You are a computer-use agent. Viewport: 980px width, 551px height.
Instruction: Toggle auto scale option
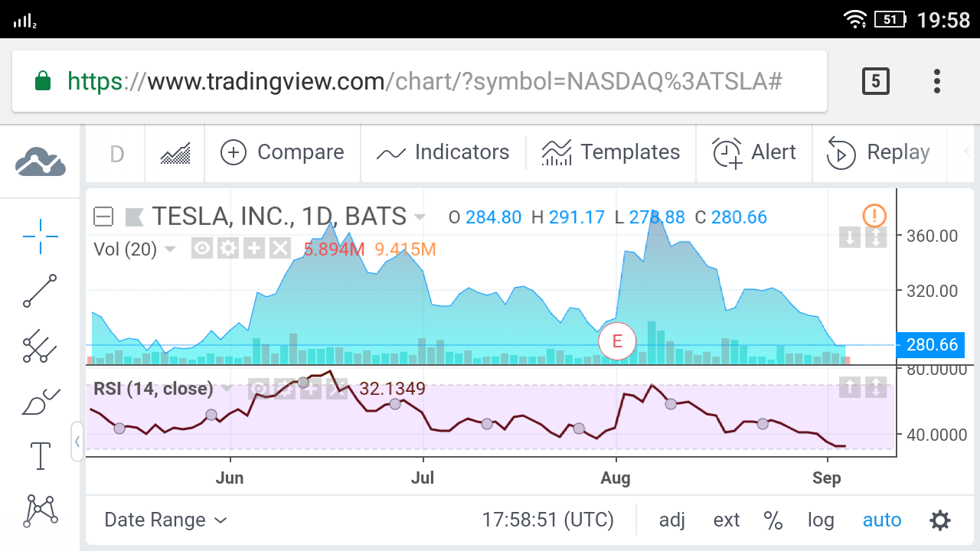[882, 520]
